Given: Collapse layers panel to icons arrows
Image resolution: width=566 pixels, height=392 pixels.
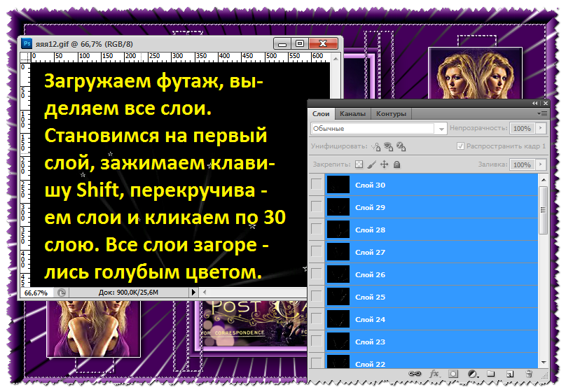Looking at the screenshot, I should coord(535,104).
